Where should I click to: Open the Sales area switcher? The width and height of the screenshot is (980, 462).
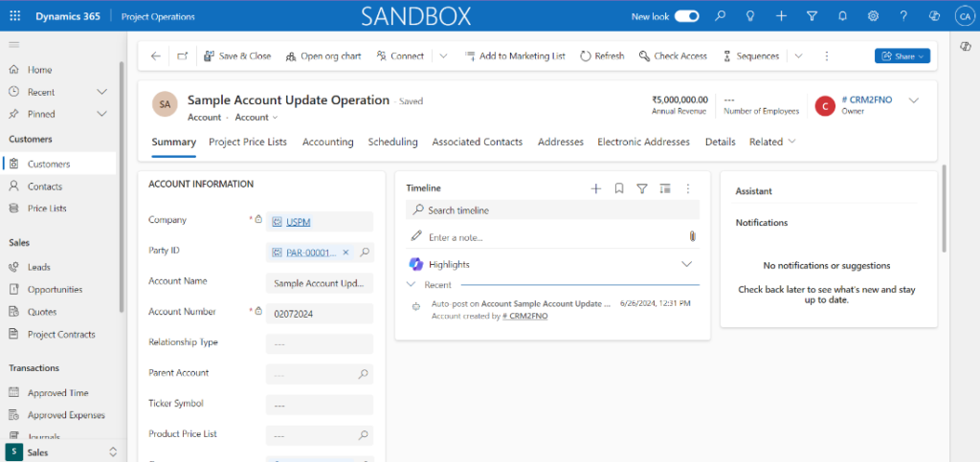coord(61,452)
